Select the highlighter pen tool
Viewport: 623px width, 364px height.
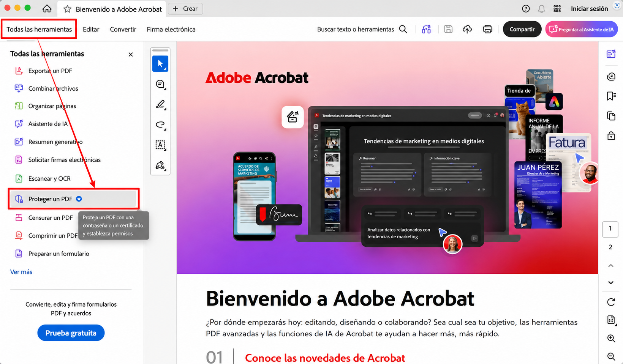coord(160,104)
